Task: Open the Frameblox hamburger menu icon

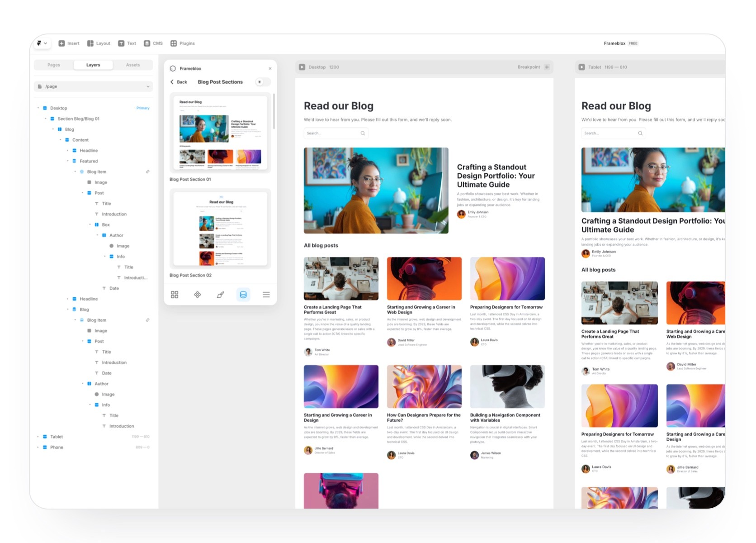Action: pos(266,295)
